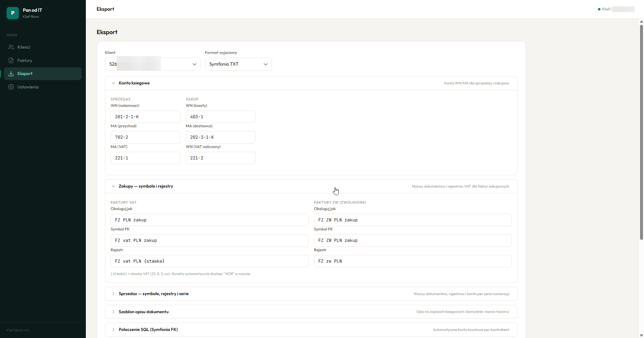The image size is (644, 338).
Task: Select the Klienci menu item
Action: pyautogui.click(x=24, y=47)
